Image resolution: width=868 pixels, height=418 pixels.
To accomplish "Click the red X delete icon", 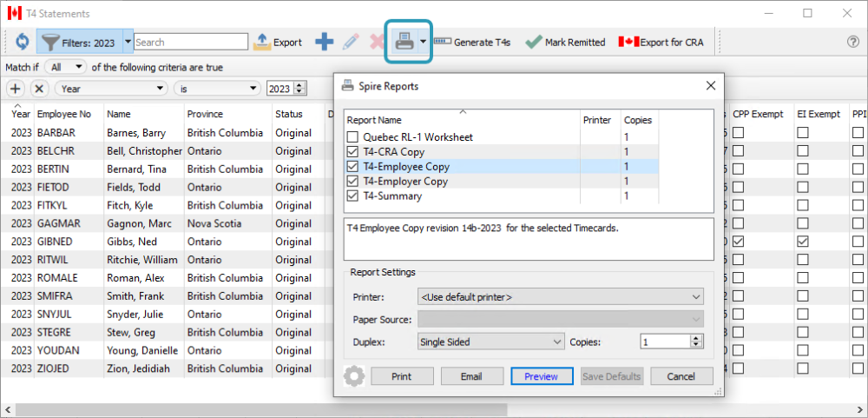I will pos(377,42).
